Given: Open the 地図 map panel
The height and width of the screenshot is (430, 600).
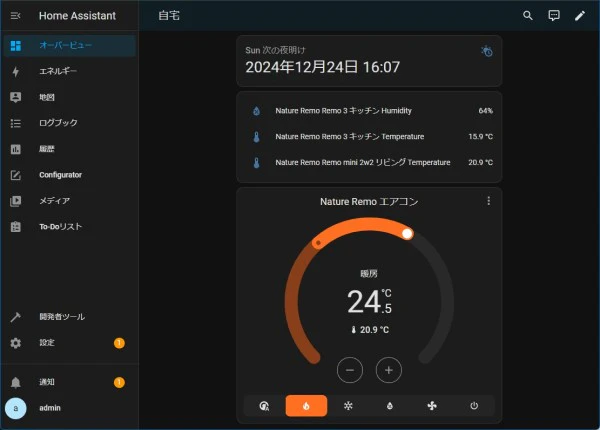Looking at the screenshot, I should tap(70, 97).
